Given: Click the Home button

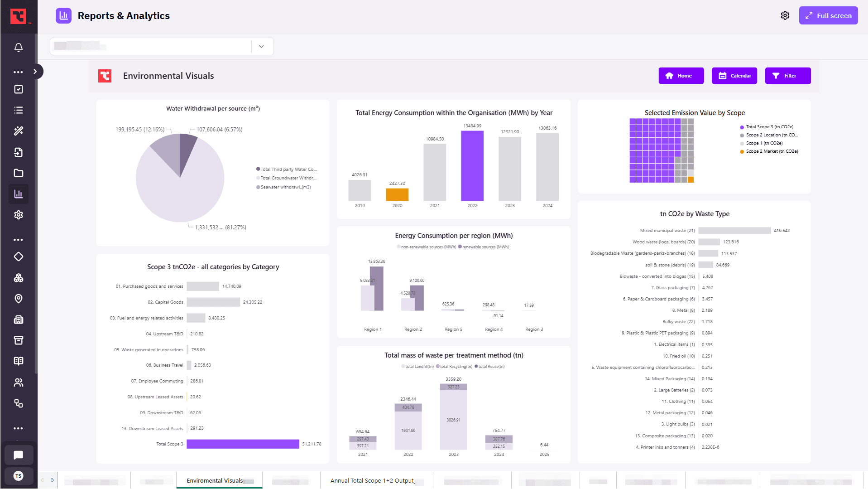Looking at the screenshot, I should tap(681, 76).
